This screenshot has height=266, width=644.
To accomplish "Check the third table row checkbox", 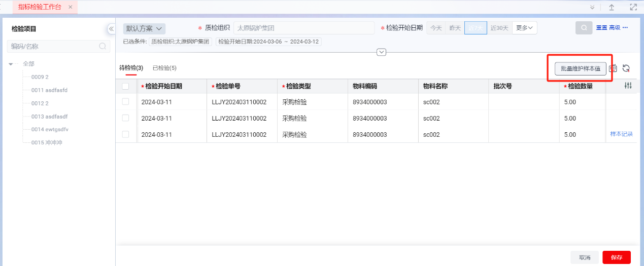I will click(x=125, y=134).
